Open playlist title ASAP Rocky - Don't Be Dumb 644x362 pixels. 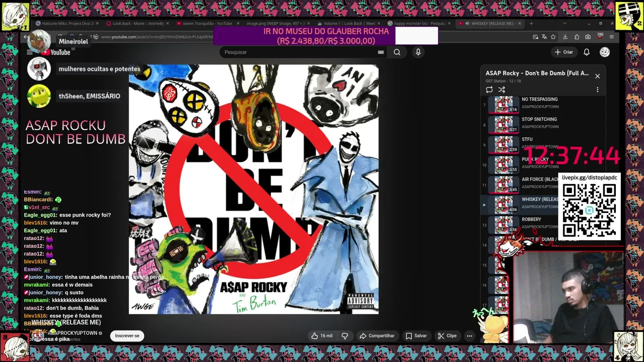(537, 73)
